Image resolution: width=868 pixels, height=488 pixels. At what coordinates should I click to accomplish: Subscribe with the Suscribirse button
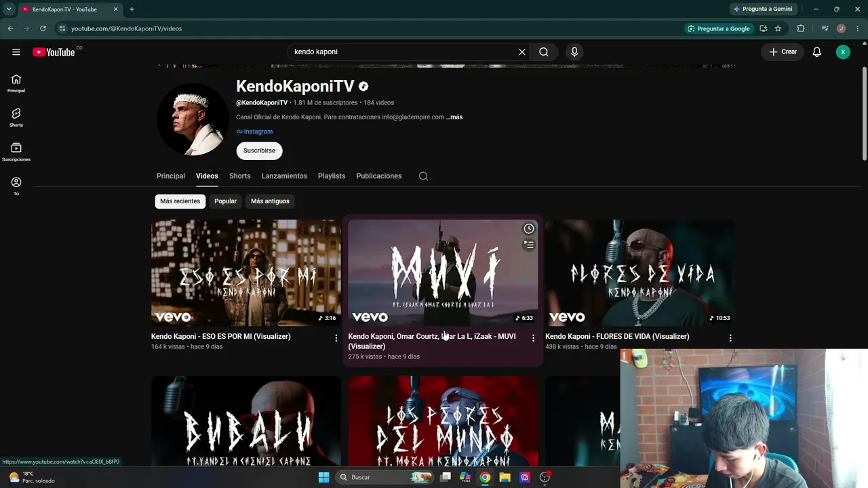click(x=259, y=150)
